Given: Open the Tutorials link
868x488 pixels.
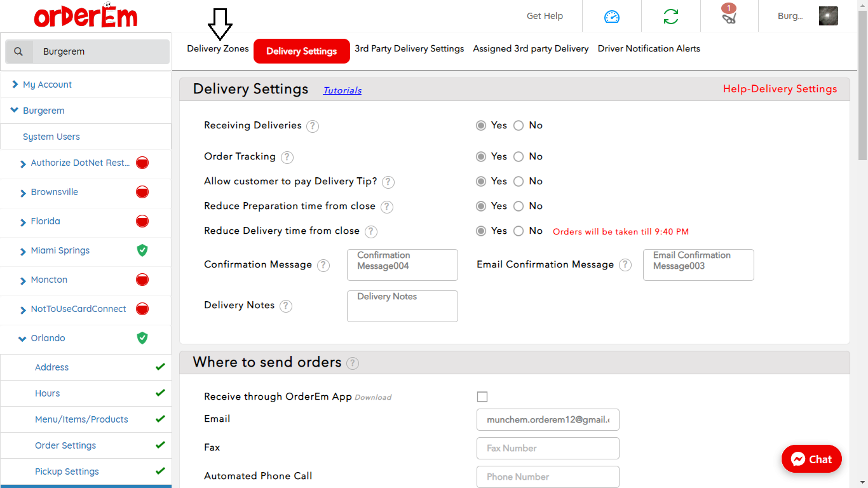Looking at the screenshot, I should pyautogui.click(x=342, y=90).
